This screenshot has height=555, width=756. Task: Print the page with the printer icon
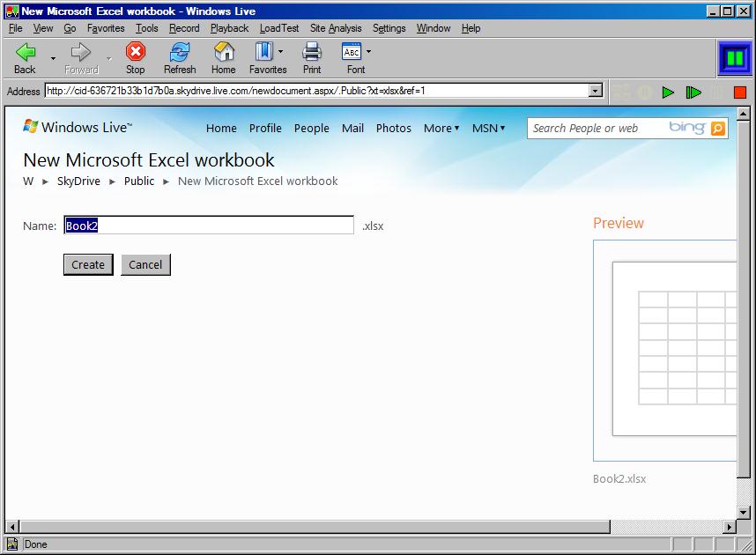(312, 52)
